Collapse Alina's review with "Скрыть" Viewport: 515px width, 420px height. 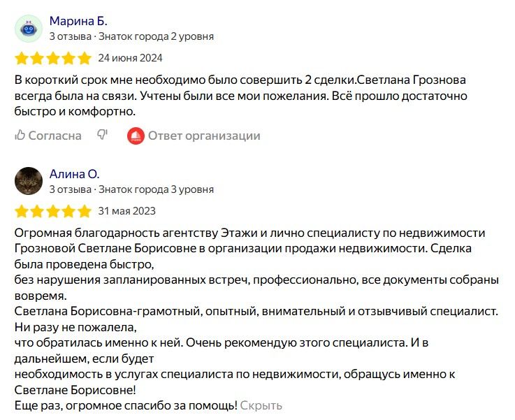point(261,405)
